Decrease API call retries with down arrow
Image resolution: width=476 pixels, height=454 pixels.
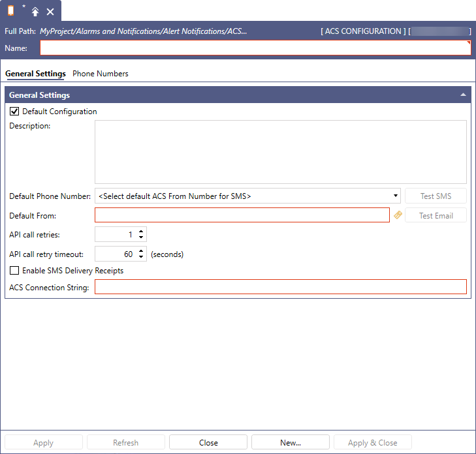pos(142,237)
